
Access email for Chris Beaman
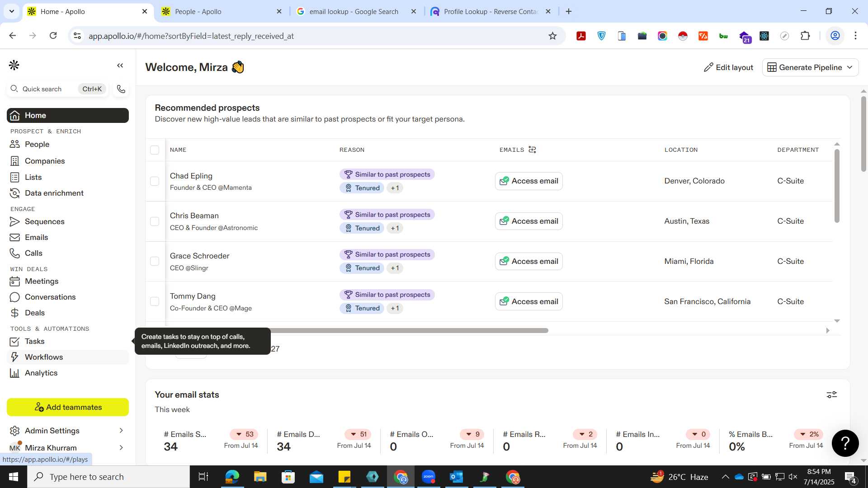(x=528, y=221)
